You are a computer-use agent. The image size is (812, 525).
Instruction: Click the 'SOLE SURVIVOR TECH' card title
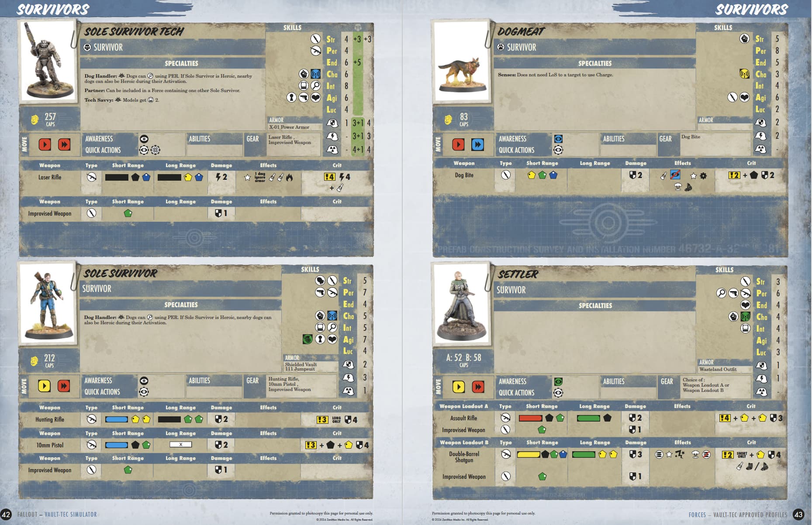(134, 31)
